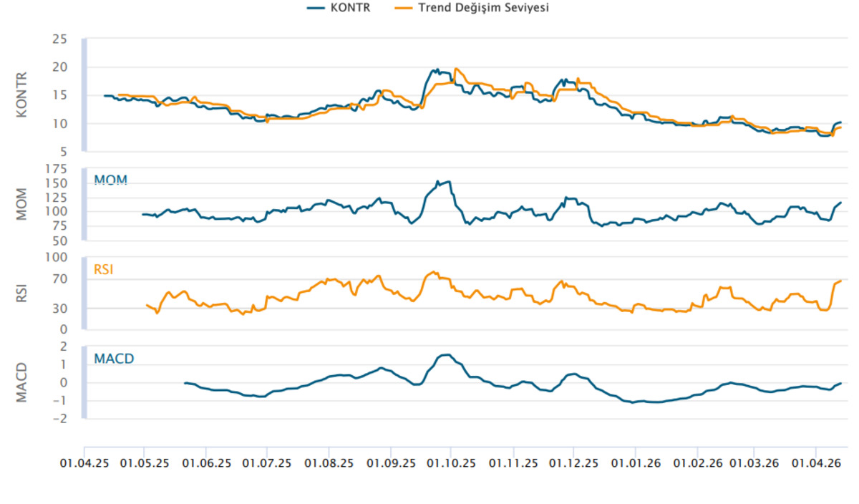This screenshot has width=859, height=504.
Task: Click the orange Trend Değişim Seviyesi line marker
Action: click(403, 8)
